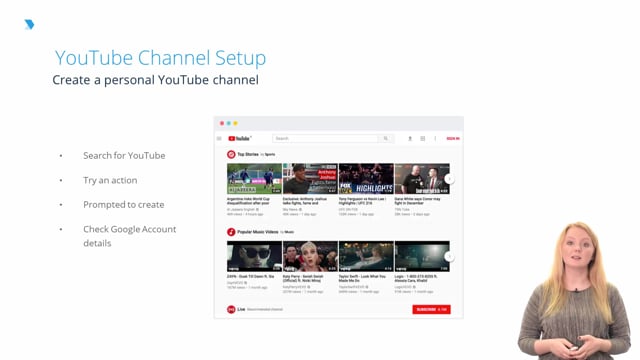Open the Taylor Swift video thumbnail
640x360 pixels.
pyautogui.click(x=366, y=256)
